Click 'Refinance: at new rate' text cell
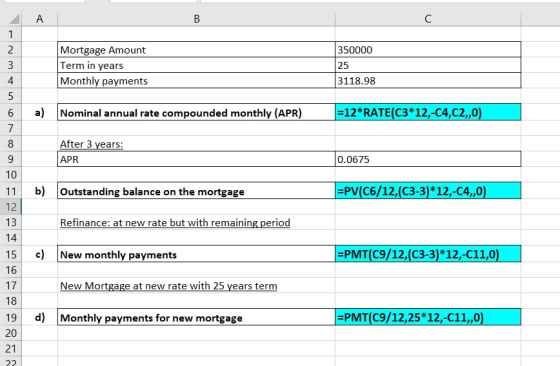This screenshot has width=560, height=366. [196, 222]
